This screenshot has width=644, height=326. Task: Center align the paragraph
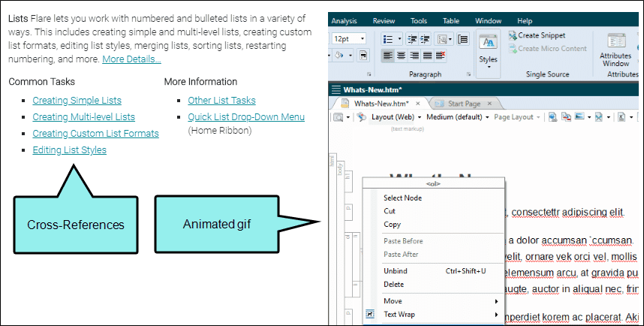click(x=401, y=55)
